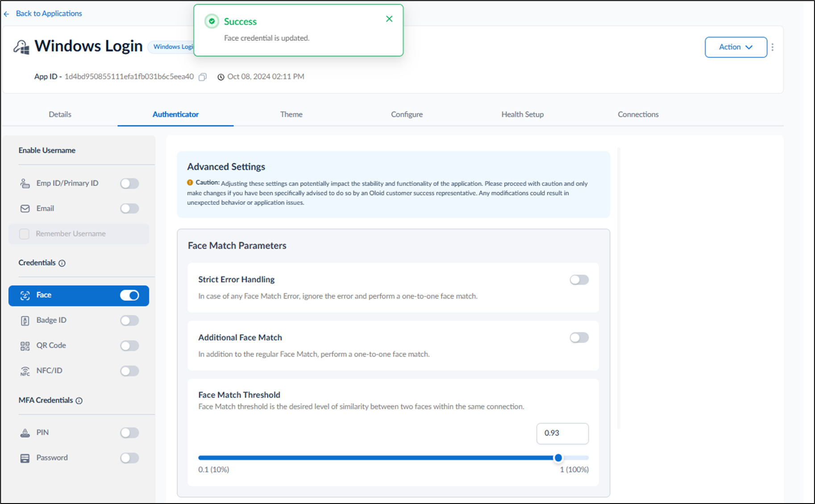
Task: Click the Face Match Threshold slider handle
Action: 558,458
